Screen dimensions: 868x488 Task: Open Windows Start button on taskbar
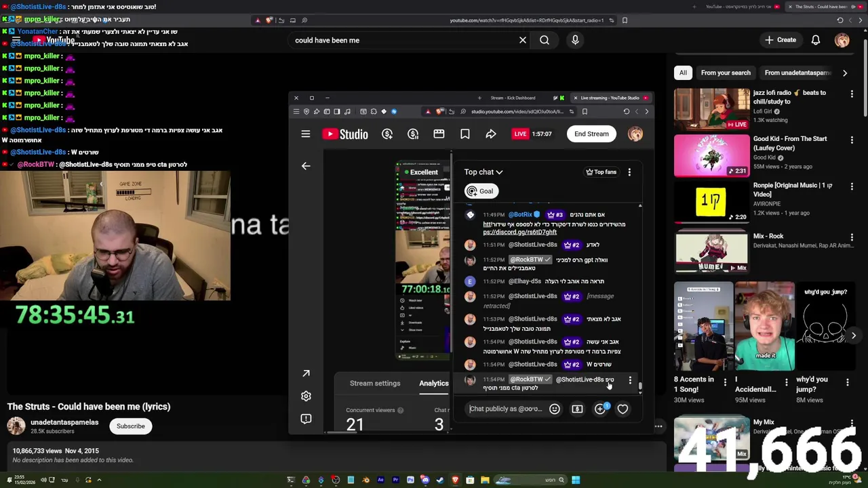[576, 481]
